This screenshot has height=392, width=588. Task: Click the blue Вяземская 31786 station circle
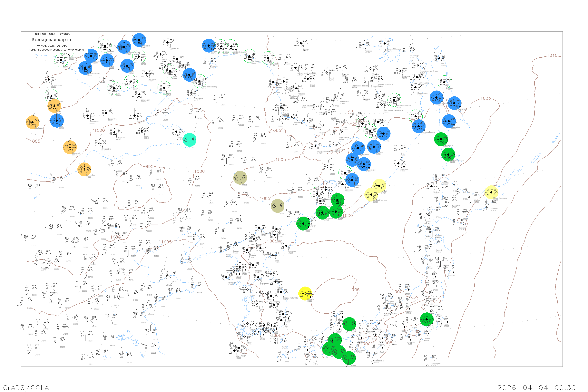click(358, 148)
